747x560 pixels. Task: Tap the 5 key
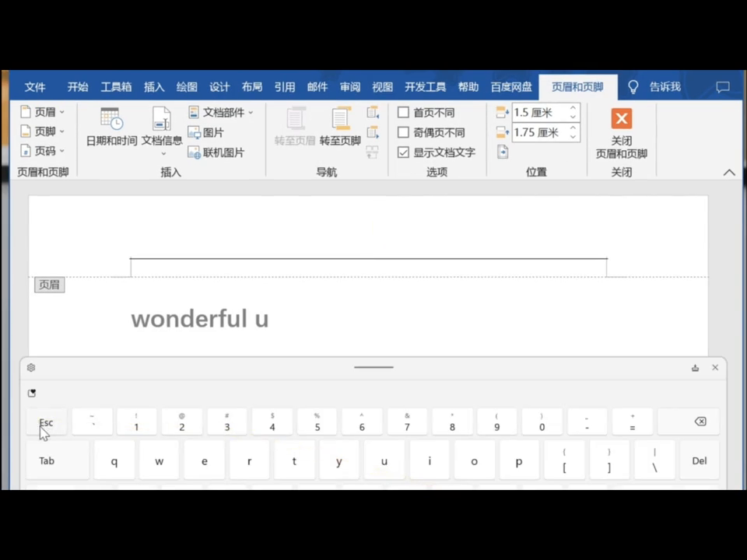(317, 422)
